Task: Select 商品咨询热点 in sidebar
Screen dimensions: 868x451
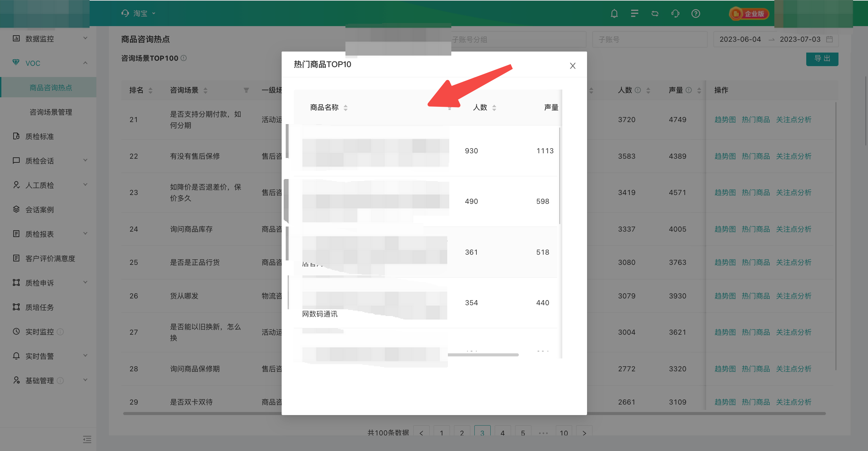Action: [x=51, y=87]
